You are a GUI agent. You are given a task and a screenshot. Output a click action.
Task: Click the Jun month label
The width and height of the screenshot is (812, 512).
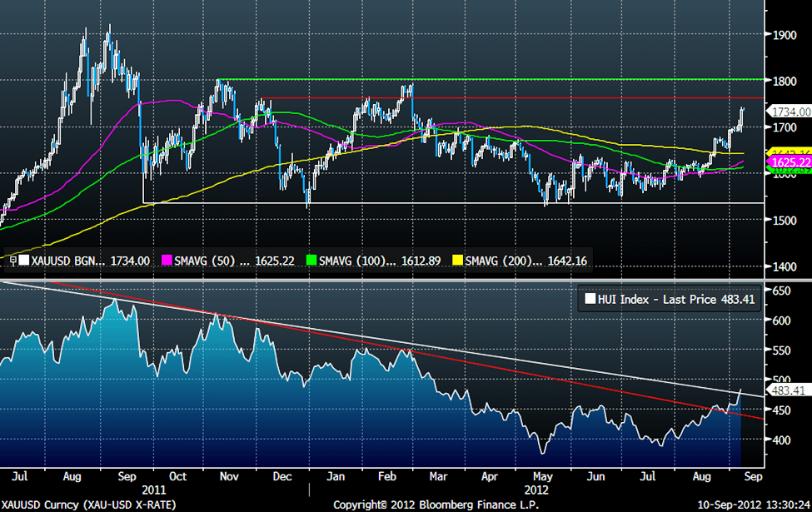(596, 476)
